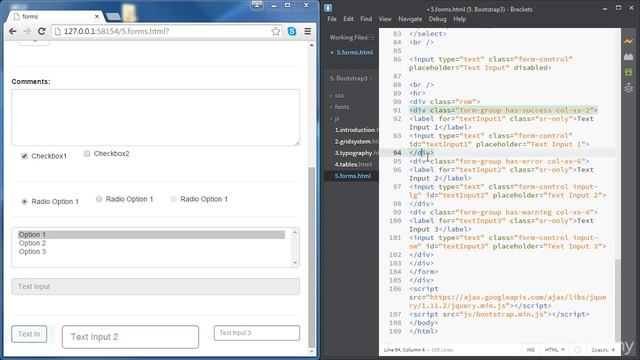Click the Spaces: 4 indentation setting

pos(602,350)
